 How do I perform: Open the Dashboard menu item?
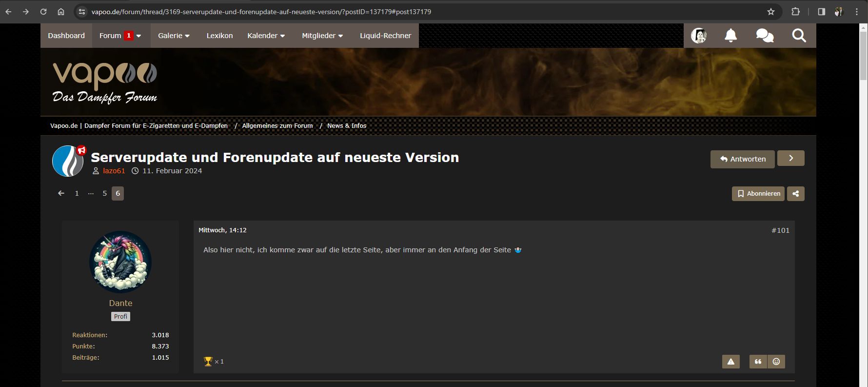pyautogui.click(x=66, y=36)
